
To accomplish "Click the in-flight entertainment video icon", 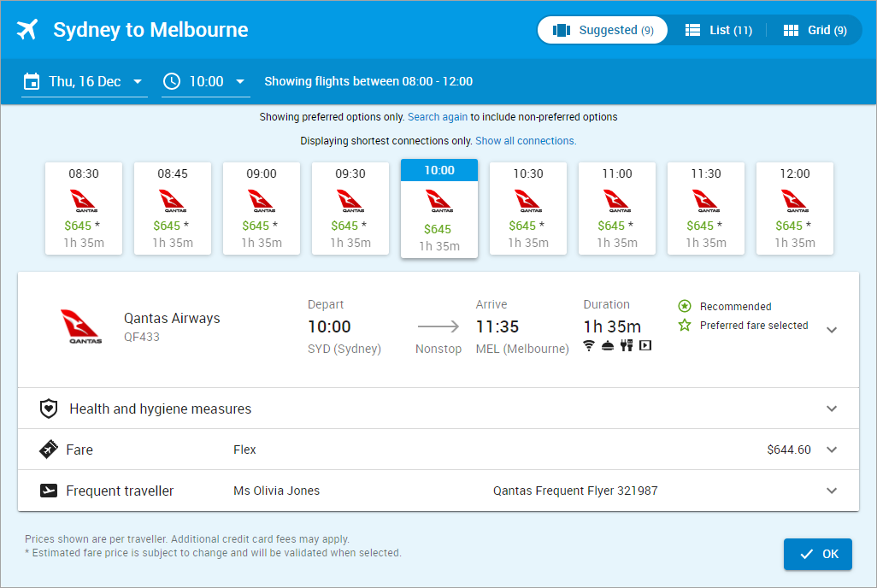I will point(645,345).
